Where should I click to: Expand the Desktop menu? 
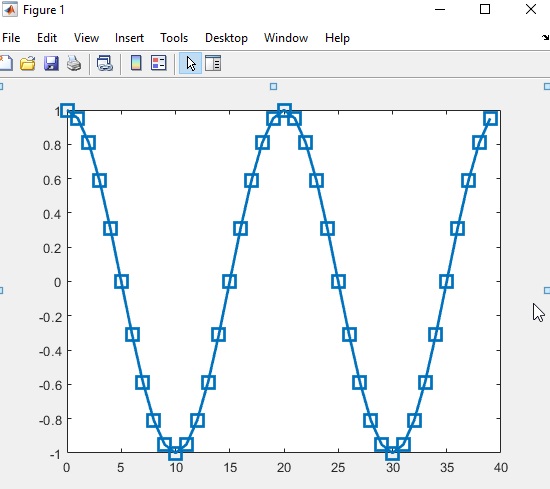pos(226,38)
